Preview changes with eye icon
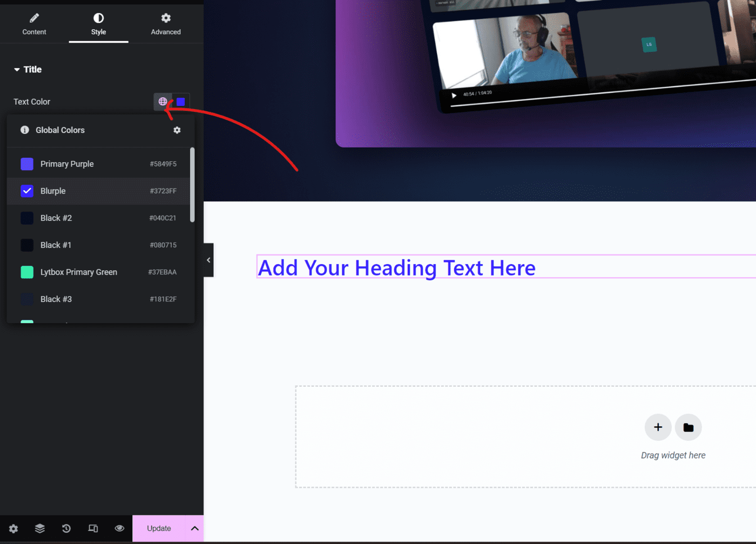Viewport: 756px width, 544px height. point(119,528)
